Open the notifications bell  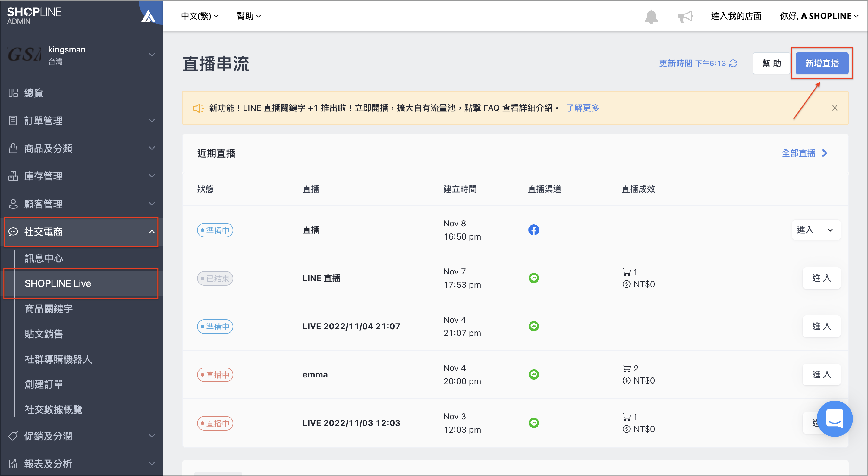point(651,16)
